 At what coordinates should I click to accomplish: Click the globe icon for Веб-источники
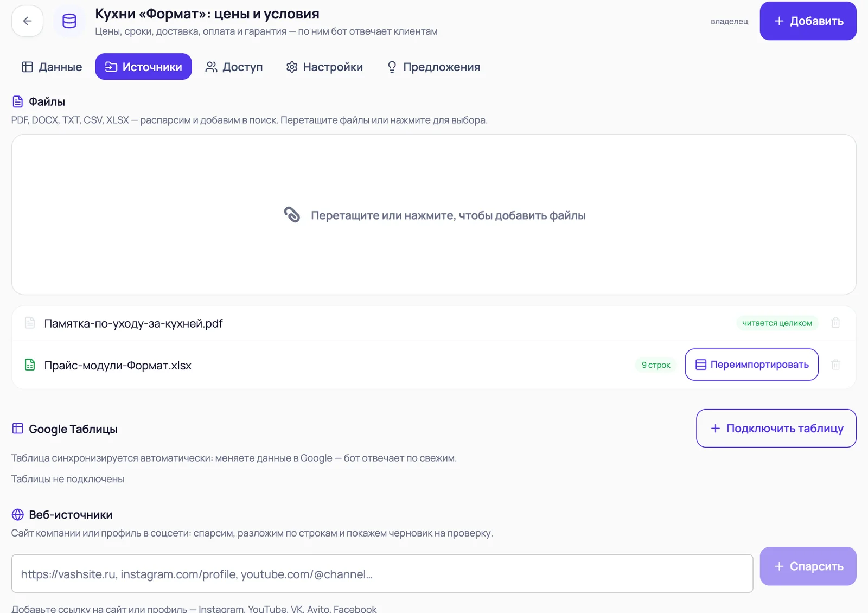(18, 514)
